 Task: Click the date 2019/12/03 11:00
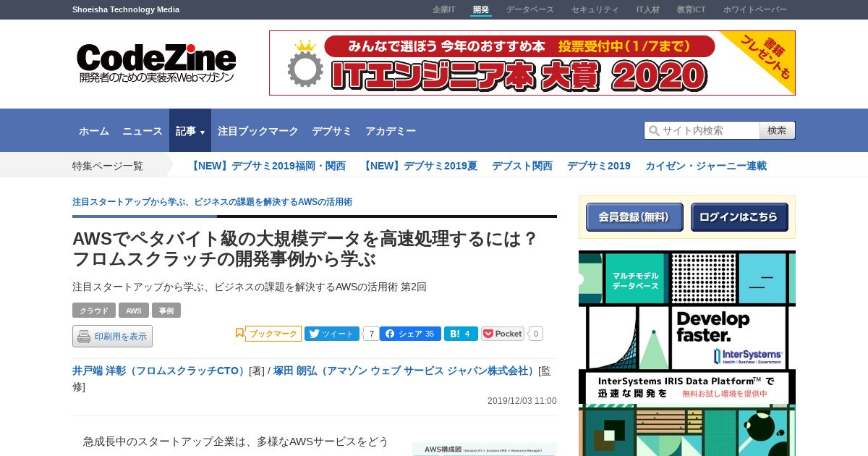[x=522, y=401]
